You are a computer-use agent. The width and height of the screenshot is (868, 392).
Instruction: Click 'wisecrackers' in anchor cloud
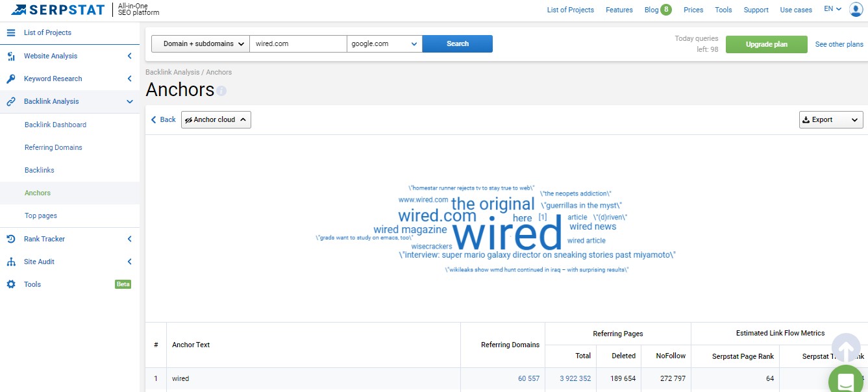click(432, 247)
